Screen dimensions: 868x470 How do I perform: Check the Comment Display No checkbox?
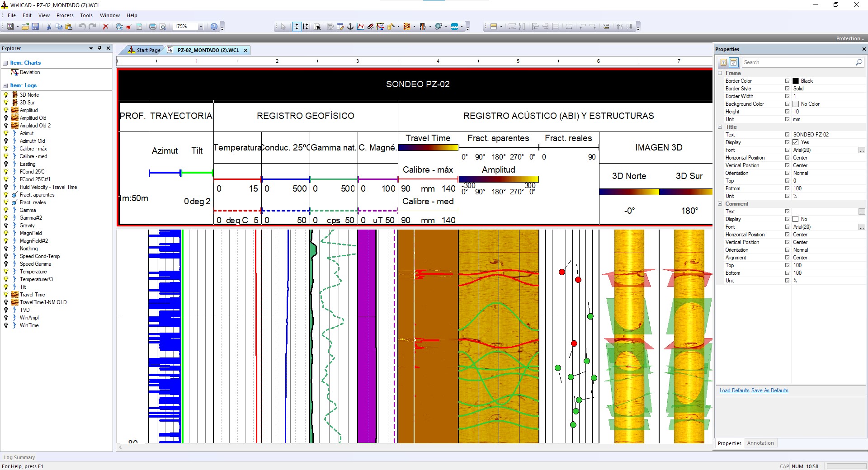click(796, 219)
